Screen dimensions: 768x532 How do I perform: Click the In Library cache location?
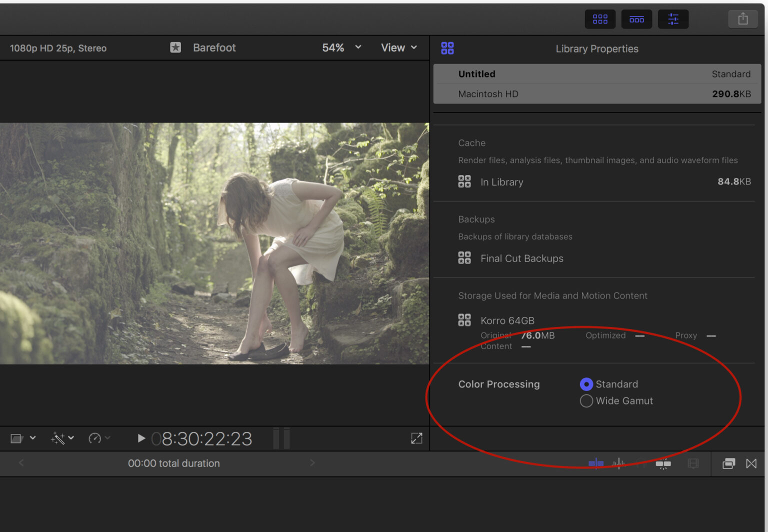tap(502, 182)
